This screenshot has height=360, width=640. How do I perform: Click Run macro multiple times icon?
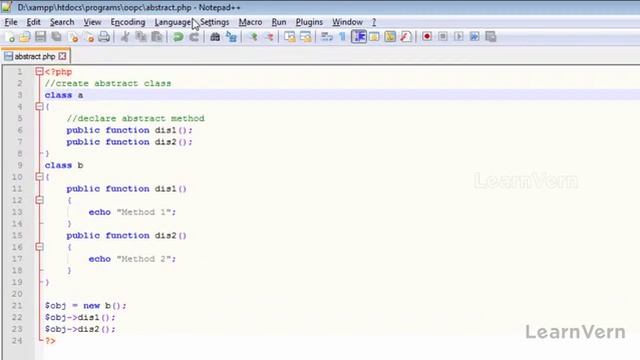475,37
